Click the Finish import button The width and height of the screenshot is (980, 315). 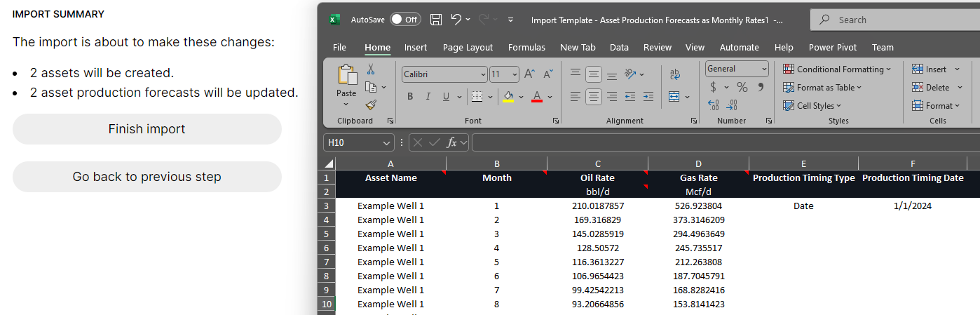pyautogui.click(x=147, y=129)
